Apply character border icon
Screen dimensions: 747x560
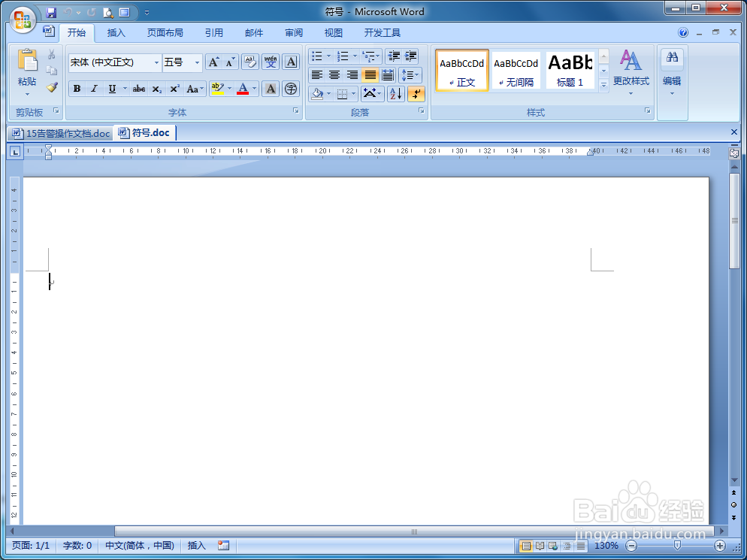click(291, 62)
